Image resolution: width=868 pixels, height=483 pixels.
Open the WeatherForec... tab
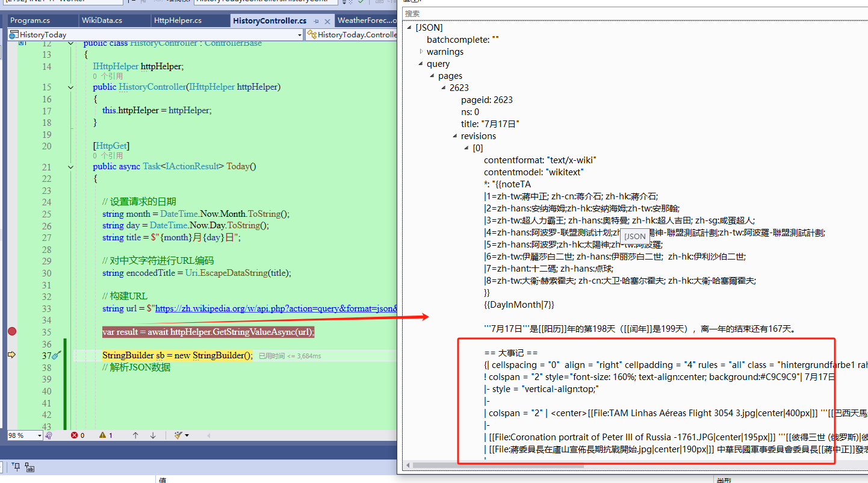[367, 20]
